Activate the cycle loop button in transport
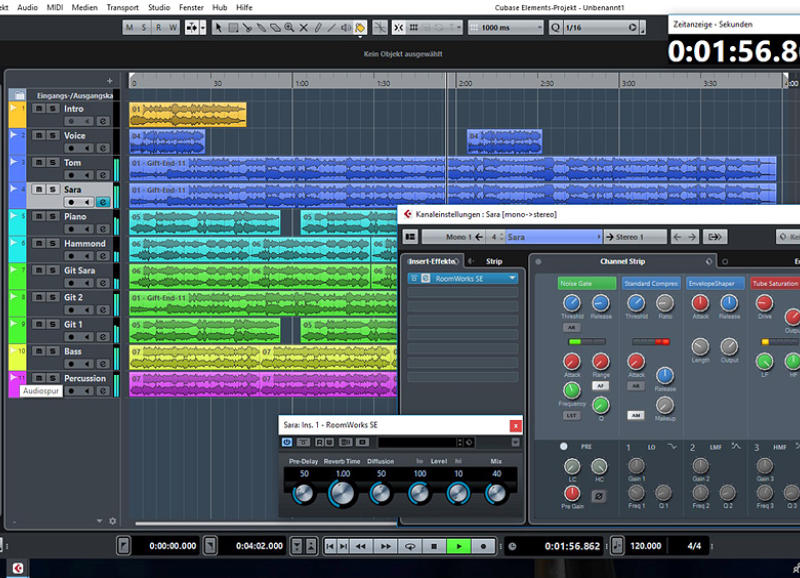The width and height of the screenshot is (800, 578). (409, 546)
